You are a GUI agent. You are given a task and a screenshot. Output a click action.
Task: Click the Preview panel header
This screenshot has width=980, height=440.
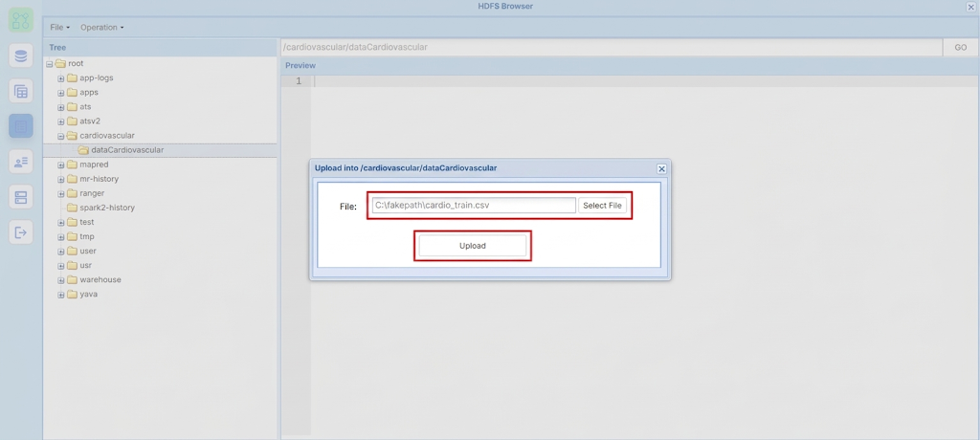(x=630, y=65)
